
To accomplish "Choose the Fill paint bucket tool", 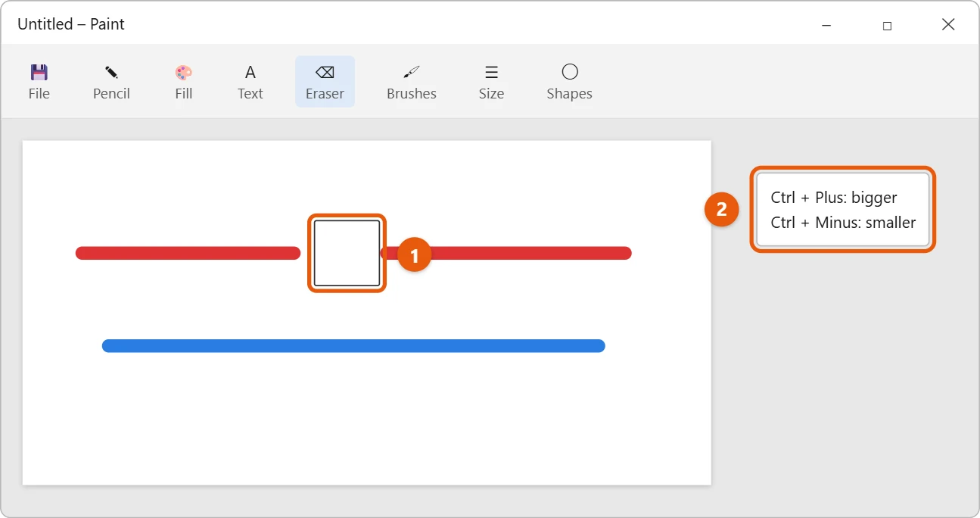I will pos(183,82).
